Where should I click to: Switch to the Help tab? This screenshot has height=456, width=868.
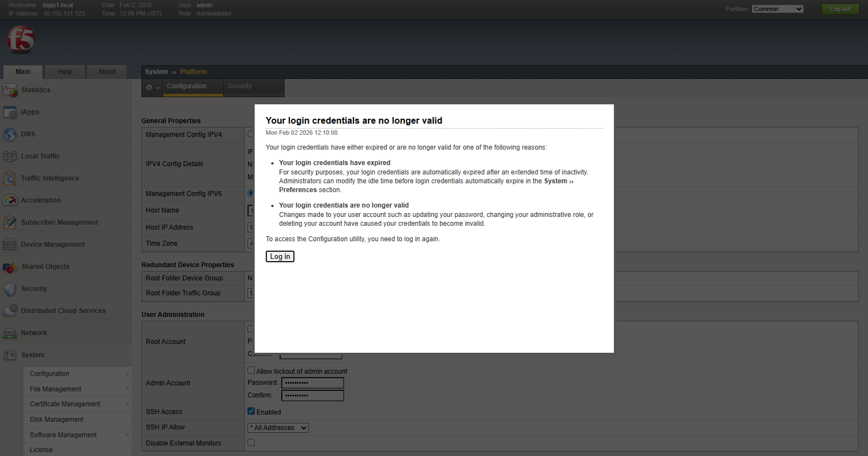pos(65,72)
